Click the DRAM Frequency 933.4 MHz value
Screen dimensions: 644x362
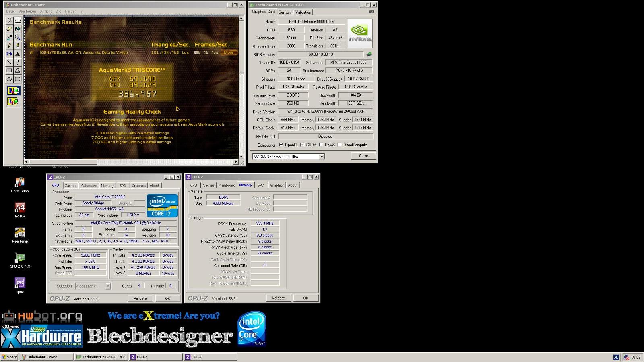pos(265,223)
